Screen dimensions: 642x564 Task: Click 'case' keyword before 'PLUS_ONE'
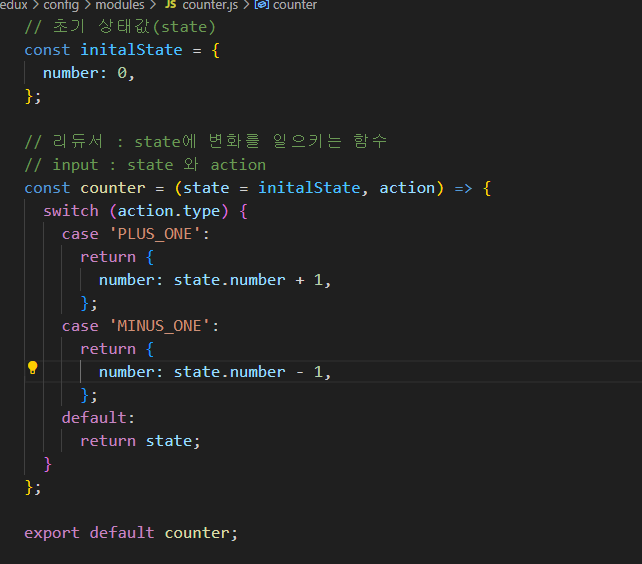coord(80,234)
